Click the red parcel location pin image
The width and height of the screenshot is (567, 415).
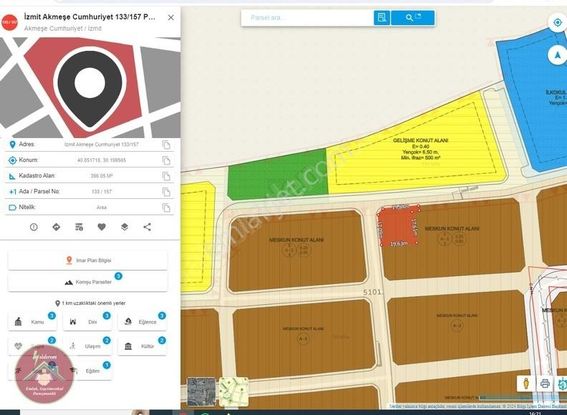90,88
